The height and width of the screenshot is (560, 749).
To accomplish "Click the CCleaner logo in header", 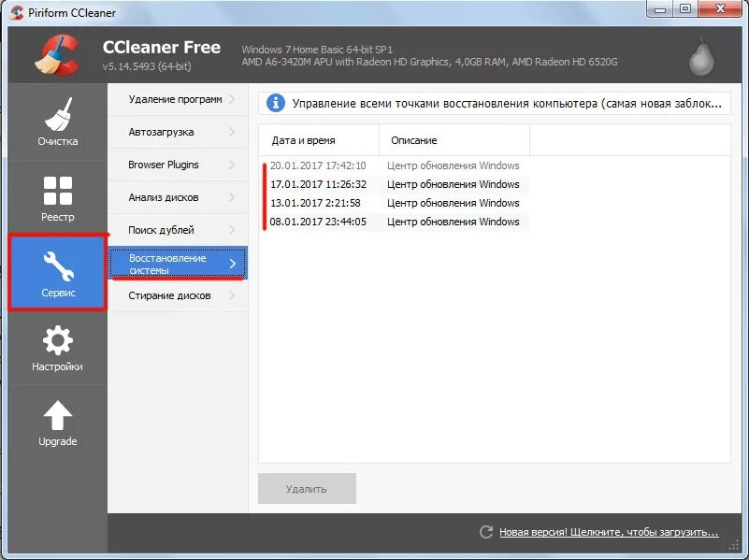I will 57,55.
